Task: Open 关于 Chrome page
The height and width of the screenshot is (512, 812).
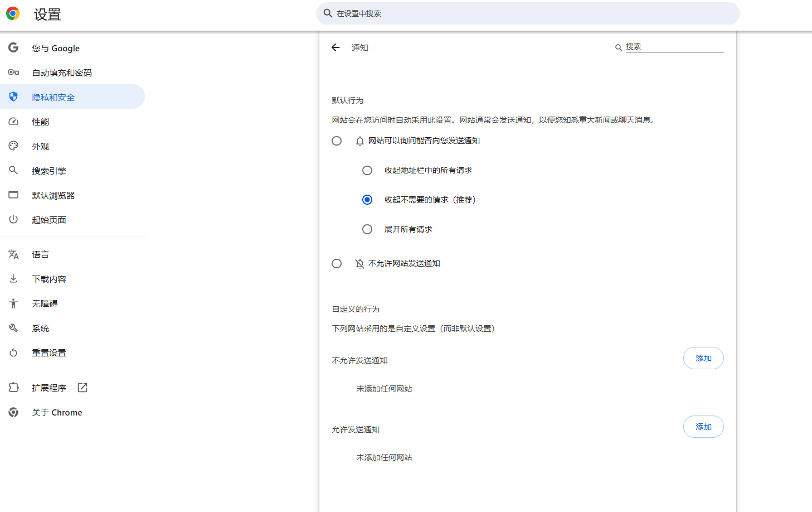Action: 72,412
